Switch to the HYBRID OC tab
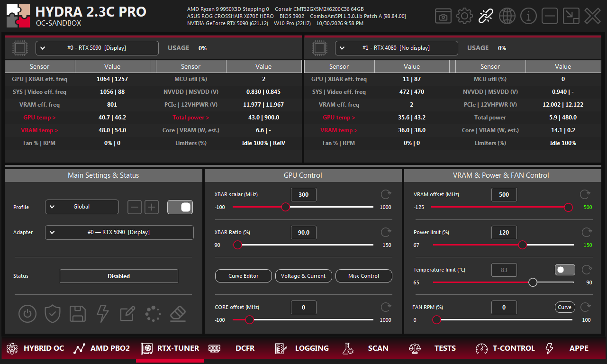The width and height of the screenshot is (607, 364). pos(35,348)
